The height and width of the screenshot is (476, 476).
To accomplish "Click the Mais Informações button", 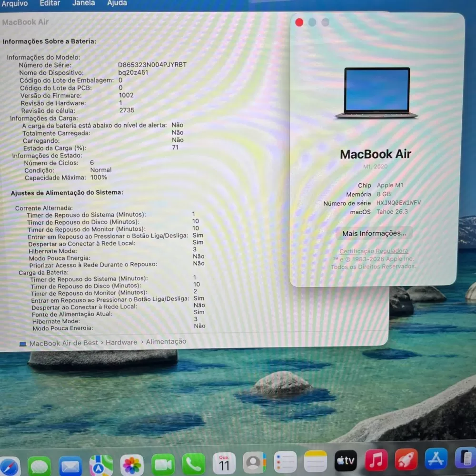I will coord(374,233).
